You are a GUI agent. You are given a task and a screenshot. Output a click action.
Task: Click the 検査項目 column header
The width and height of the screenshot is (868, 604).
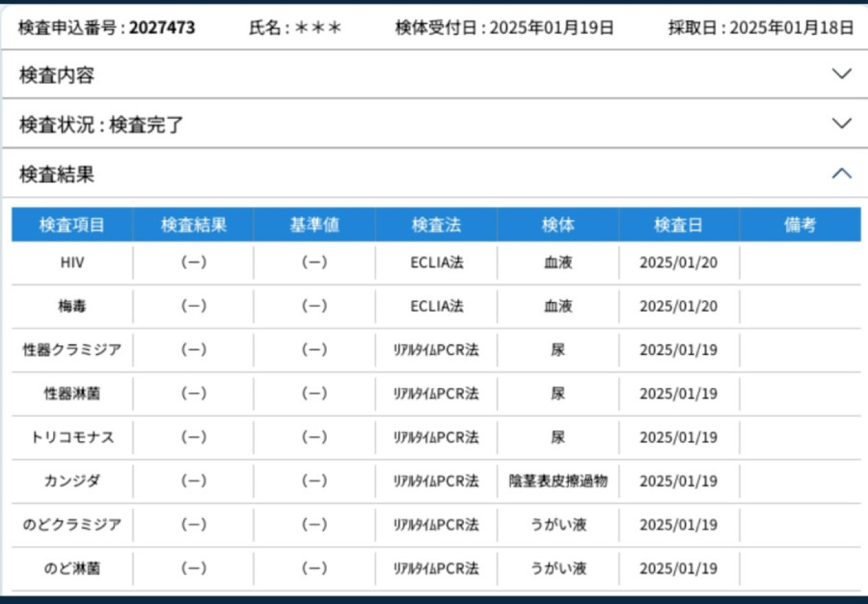pos(72,225)
